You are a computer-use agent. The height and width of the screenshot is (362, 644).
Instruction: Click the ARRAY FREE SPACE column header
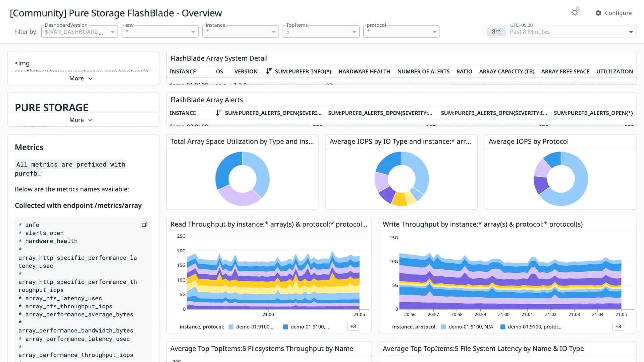click(x=565, y=71)
